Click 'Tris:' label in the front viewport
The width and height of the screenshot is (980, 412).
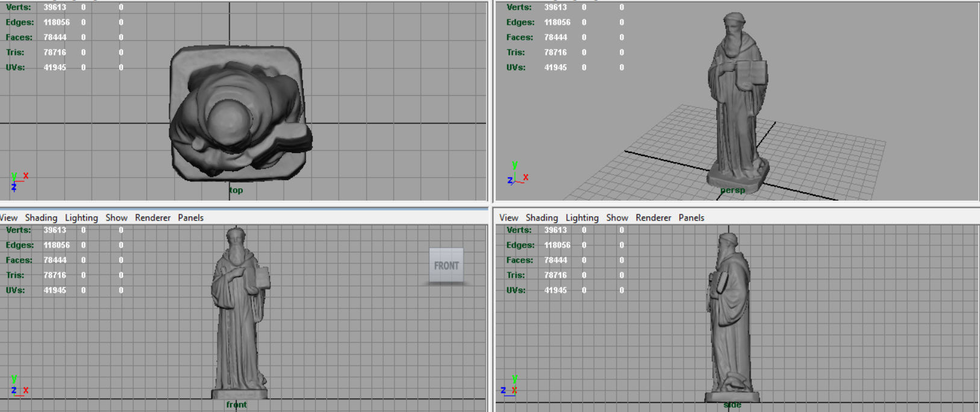point(15,275)
